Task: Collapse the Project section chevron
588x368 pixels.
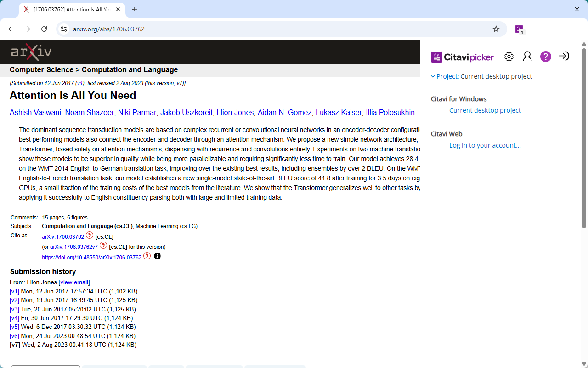Action: pyautogui.click(x=433, y=76)
